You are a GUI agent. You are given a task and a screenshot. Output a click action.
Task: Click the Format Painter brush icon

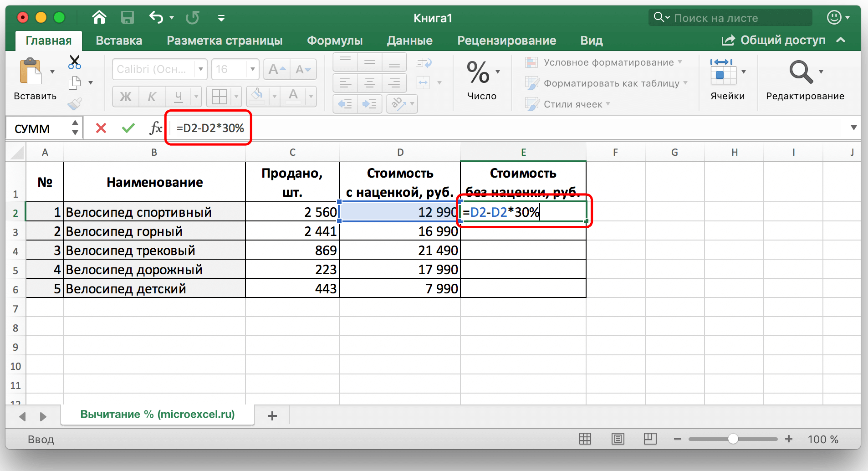click(75, 104)
